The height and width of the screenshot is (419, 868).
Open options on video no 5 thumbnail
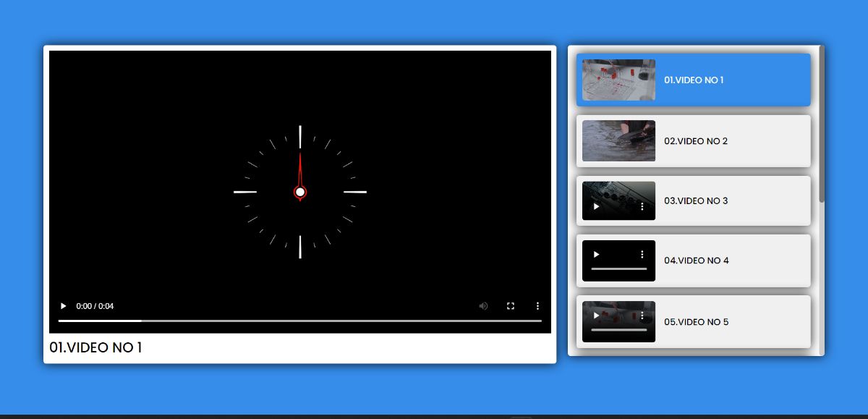[x=642, y=316]
